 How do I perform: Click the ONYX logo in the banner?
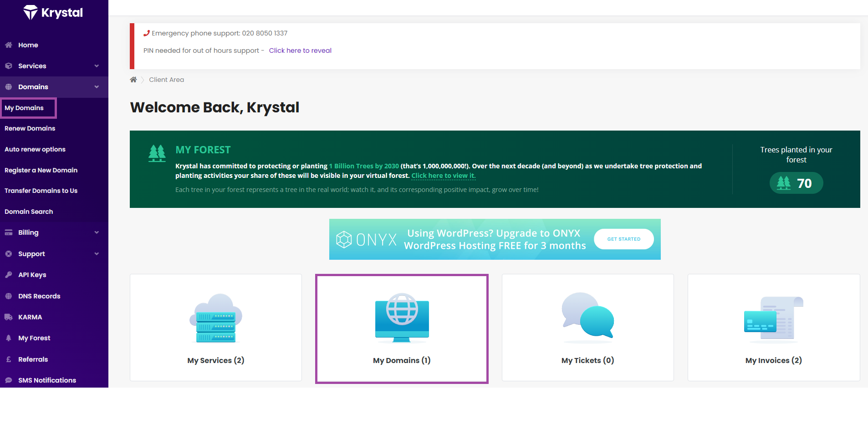tap(367, 239)
